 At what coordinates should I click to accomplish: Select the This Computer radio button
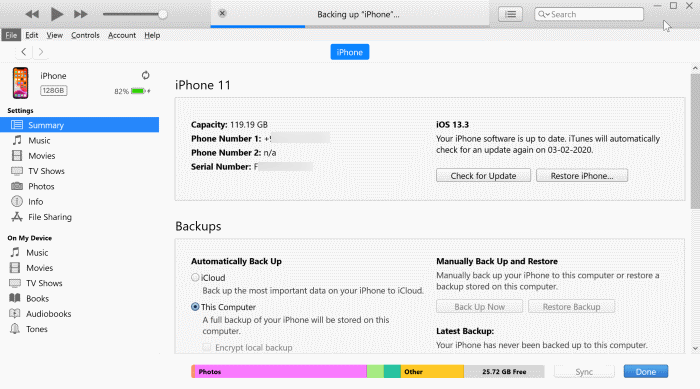(195, 307)
